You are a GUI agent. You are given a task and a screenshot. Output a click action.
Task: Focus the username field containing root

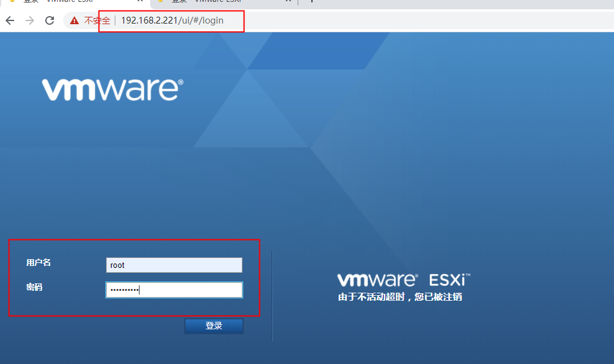tap(174, 265)
